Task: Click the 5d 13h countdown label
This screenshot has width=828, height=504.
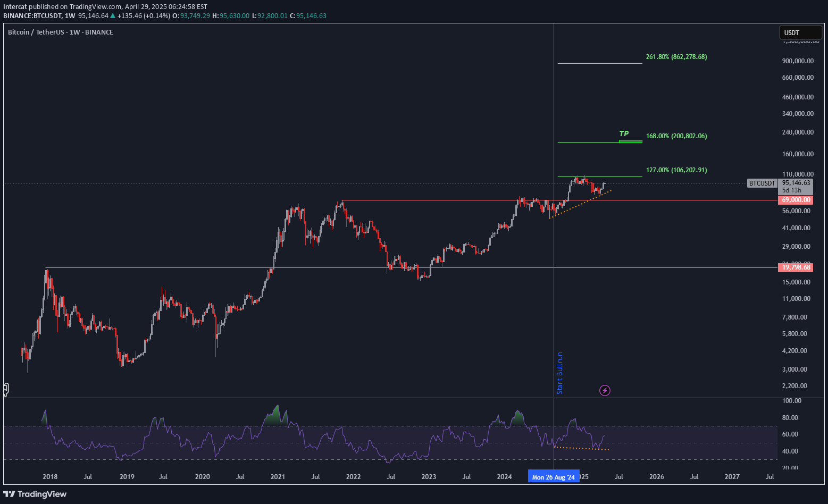Action: click(x=792, y=190)
